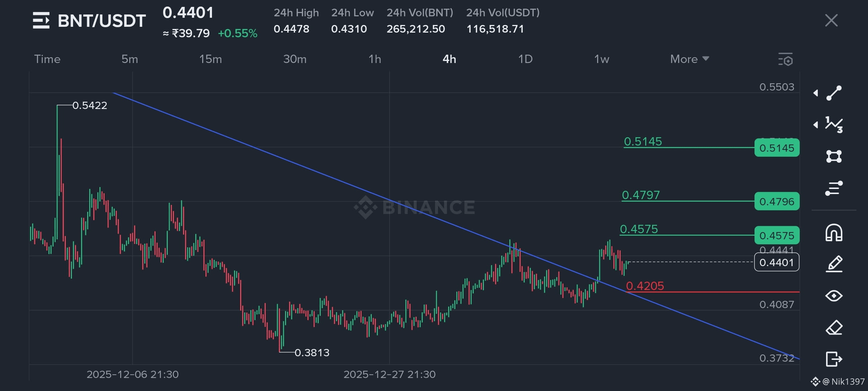
Task: Click the 2025-12-06 21:30 date label
Action: [133, 374]
